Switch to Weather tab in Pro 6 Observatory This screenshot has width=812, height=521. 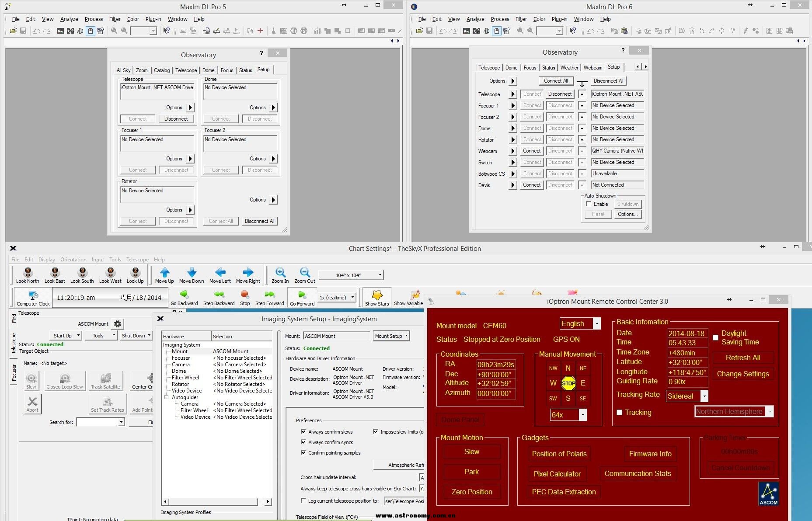click(569, 67)
